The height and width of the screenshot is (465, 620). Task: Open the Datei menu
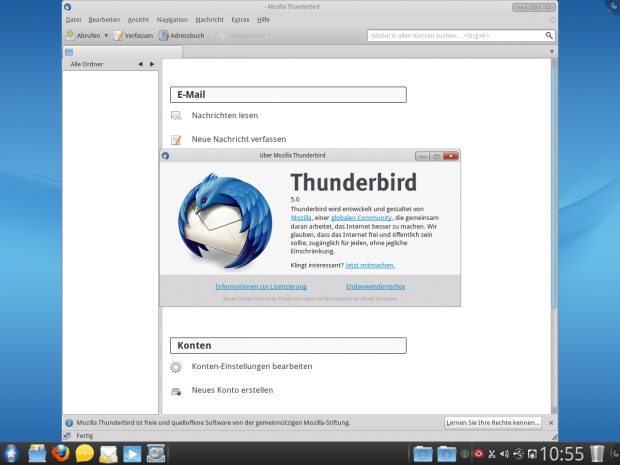73,19
